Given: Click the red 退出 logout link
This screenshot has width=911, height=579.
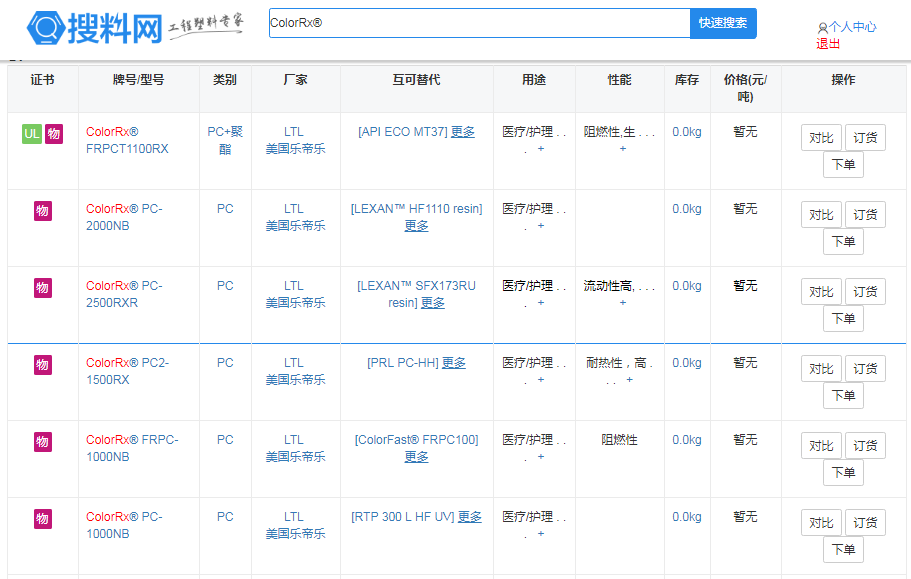Looking at the screenshot, I should 828,43.
